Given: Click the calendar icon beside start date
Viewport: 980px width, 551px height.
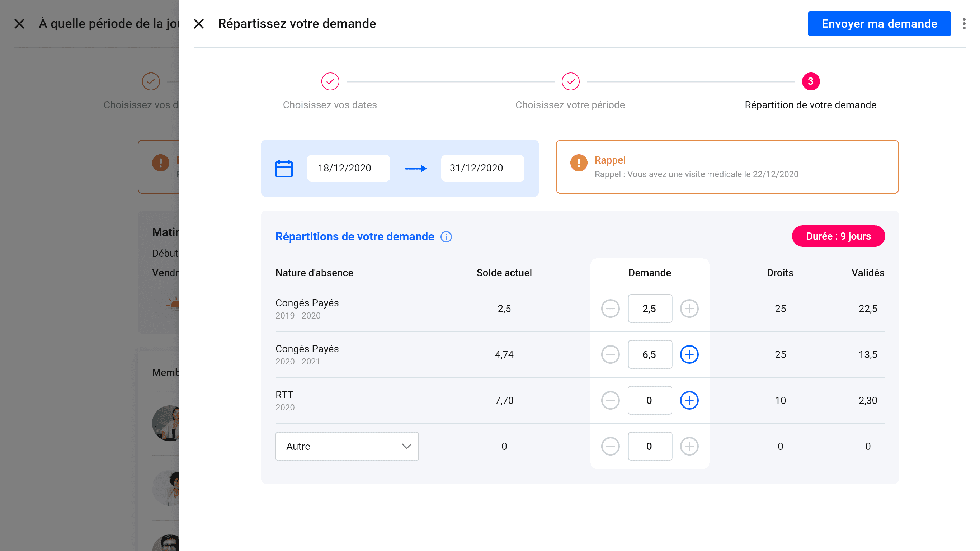Looking at the screenshot, I should click(x=284, y=168).
